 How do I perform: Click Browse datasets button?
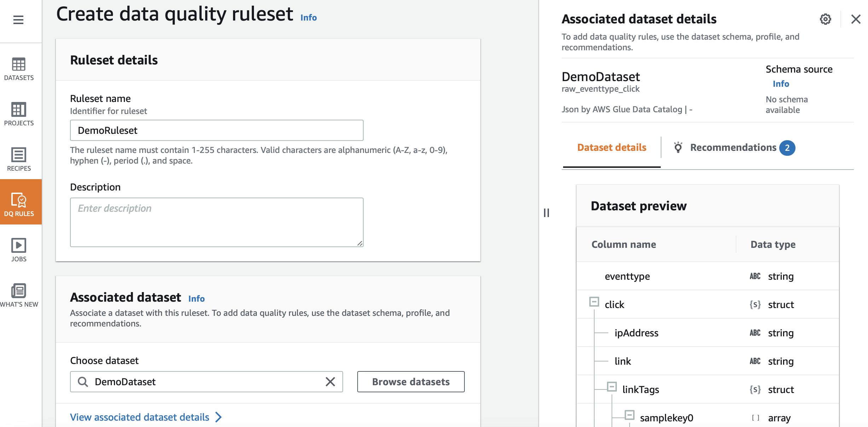(411, 382)
